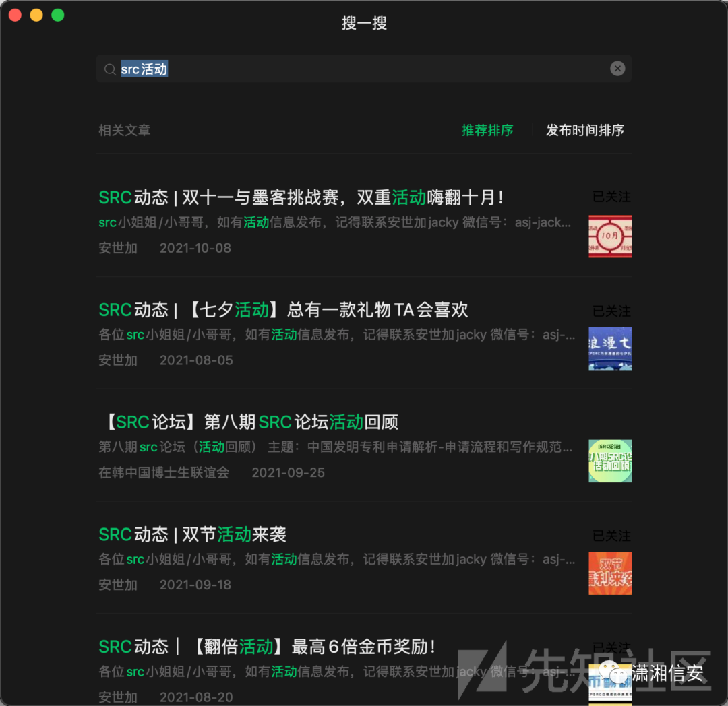Maximize window with green button
Viewport: 728px width, 706px height.
(x=57, y=15)
